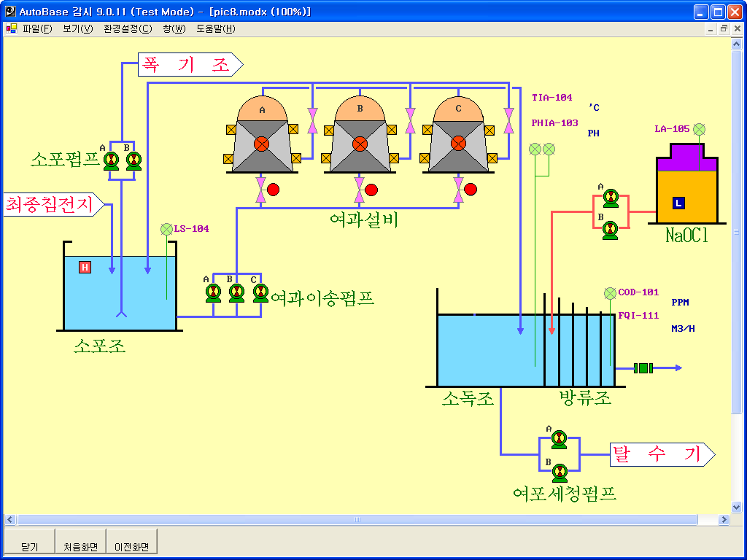Click 여과이송펌프 pump C icon
The height and width of the screenshot is (560, 747).
click(x=260, y=293)
